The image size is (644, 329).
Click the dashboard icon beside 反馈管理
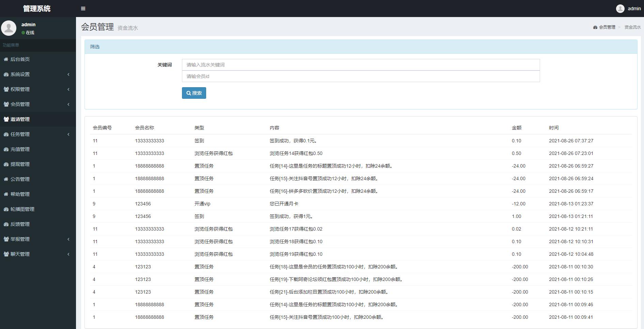(x=6, y=224)
